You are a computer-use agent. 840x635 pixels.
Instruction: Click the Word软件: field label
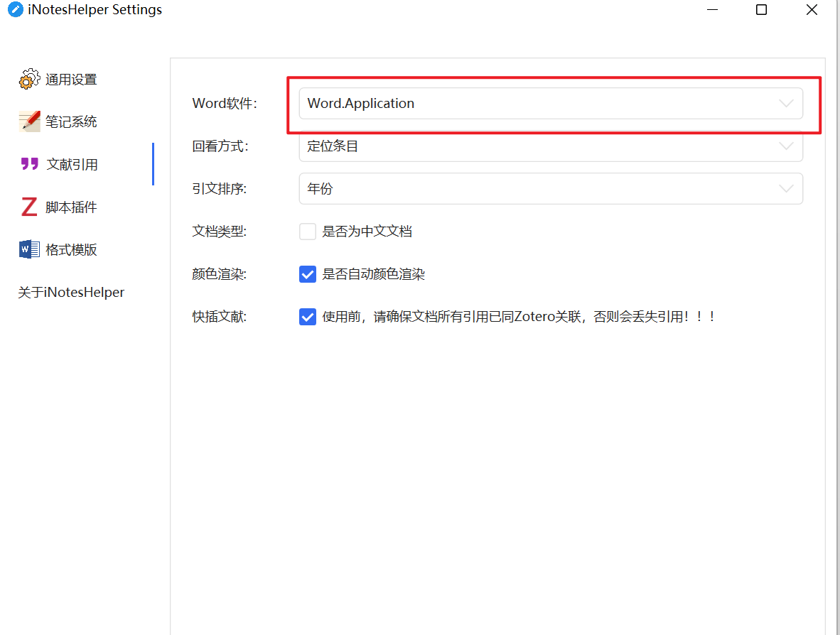coord(225,103)
